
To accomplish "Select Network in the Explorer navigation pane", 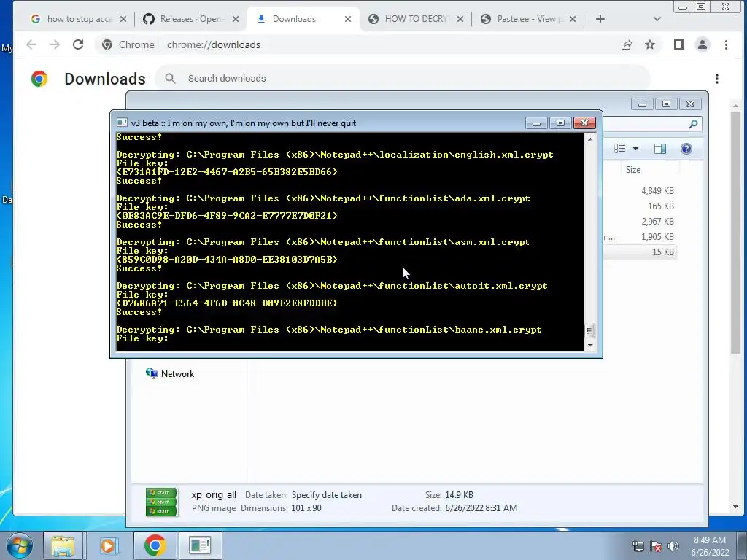I will pyautogui.click(x=170, y=374).
